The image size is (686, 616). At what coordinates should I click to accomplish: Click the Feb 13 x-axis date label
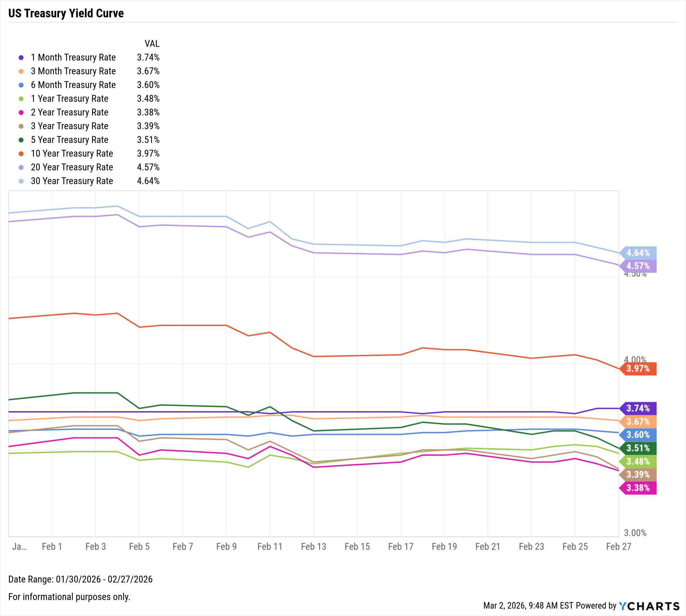click(314, 547)
